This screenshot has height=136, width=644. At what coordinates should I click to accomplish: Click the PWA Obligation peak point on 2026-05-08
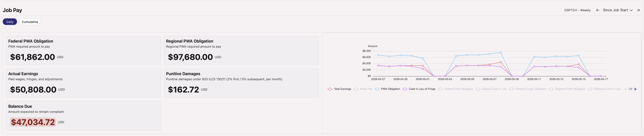(x=501, y=53)
